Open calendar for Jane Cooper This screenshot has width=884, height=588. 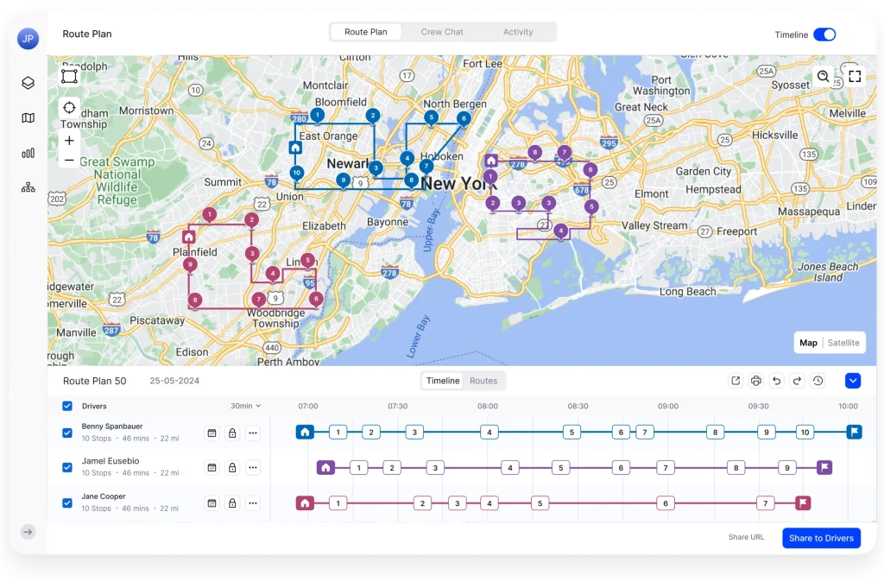(212, 503)
